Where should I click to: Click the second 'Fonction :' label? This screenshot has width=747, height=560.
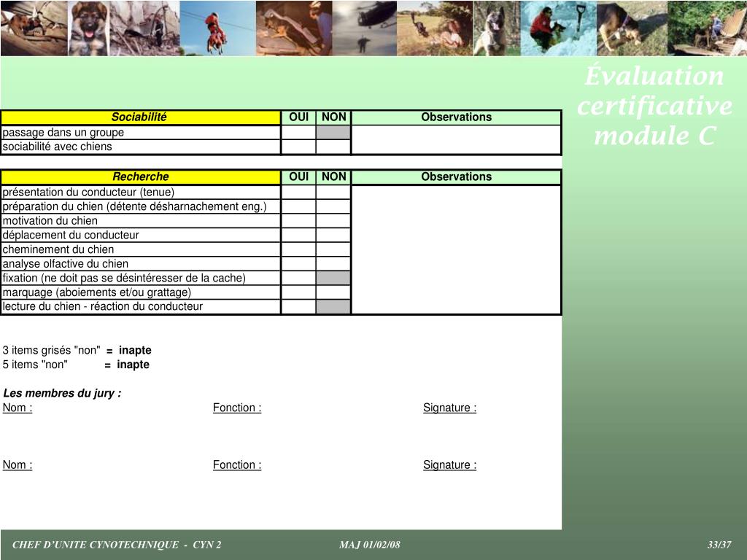[237, 464]
